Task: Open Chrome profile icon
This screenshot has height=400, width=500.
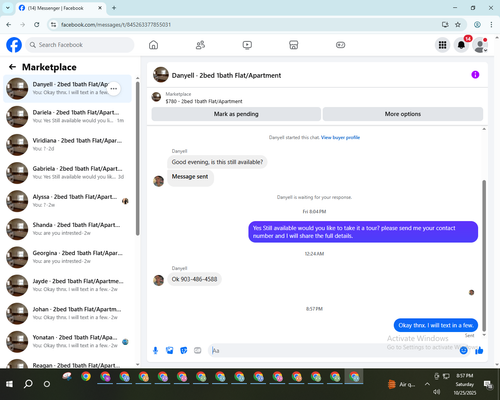Action: [477, 24]
